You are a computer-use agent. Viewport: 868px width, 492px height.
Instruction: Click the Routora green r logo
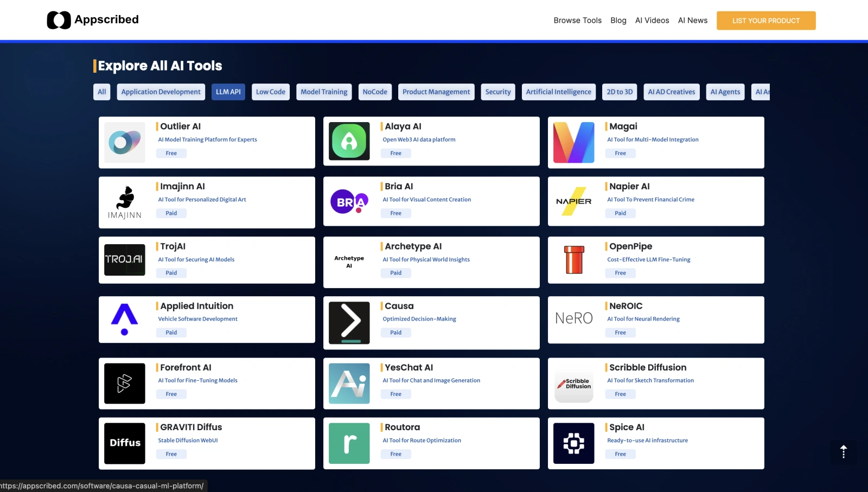pos(349,443)
